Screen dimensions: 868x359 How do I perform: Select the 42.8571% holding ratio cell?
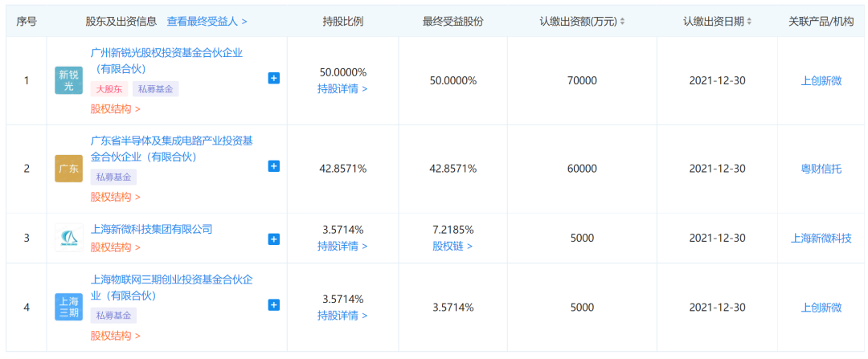(x=342, y=169)
